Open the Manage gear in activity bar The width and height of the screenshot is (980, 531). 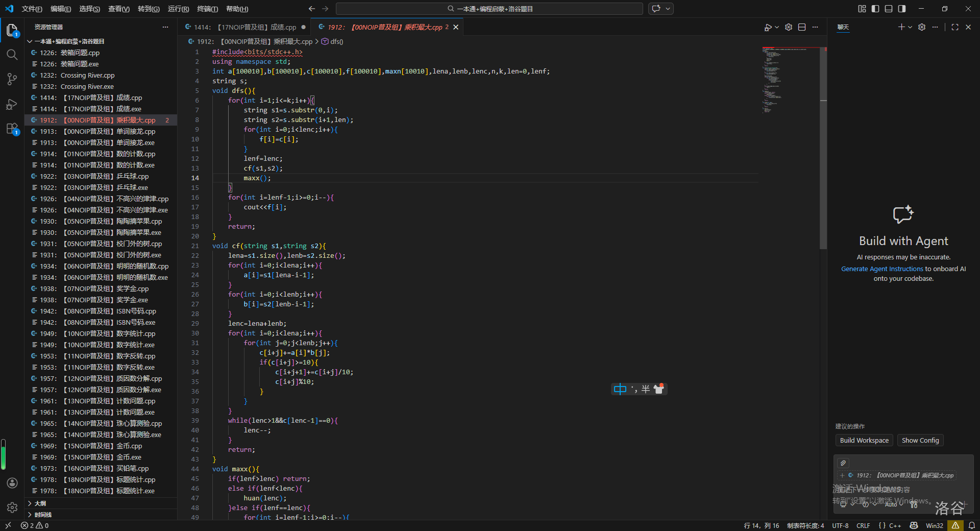click(12, 508)
